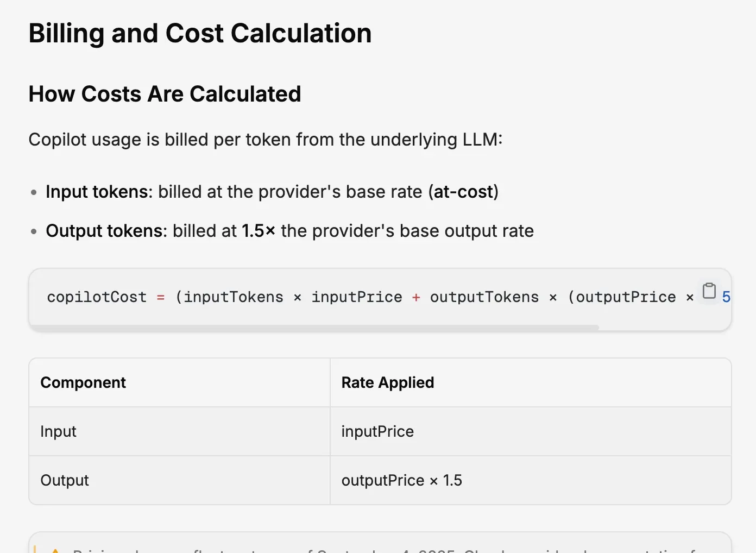
Task: Click the bold 'at-cost' text
Action: click(x=463, y=192)
